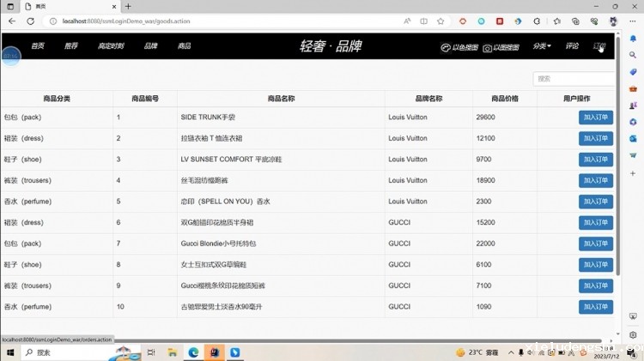The width and height of the screenshot is (644, 361).
Task: Open the 订单 link in navbar
Action: [x=598, y=46]
